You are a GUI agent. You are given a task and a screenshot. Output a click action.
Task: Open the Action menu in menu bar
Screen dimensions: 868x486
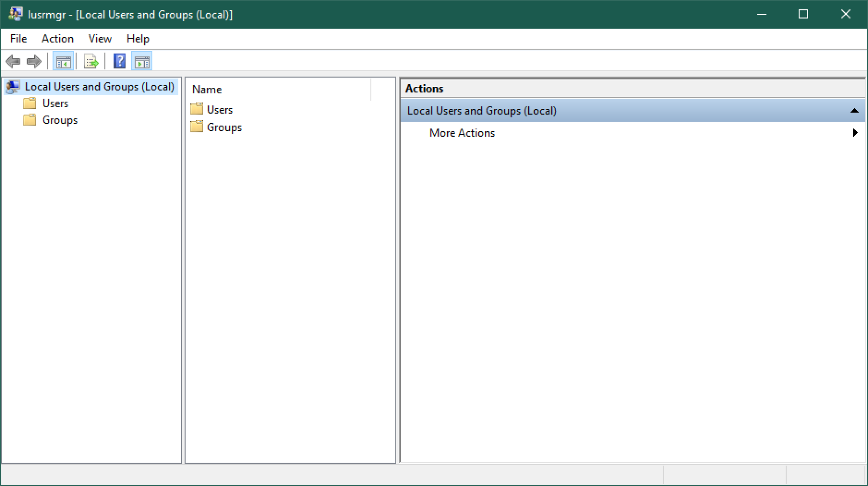[x=57, y=39]
